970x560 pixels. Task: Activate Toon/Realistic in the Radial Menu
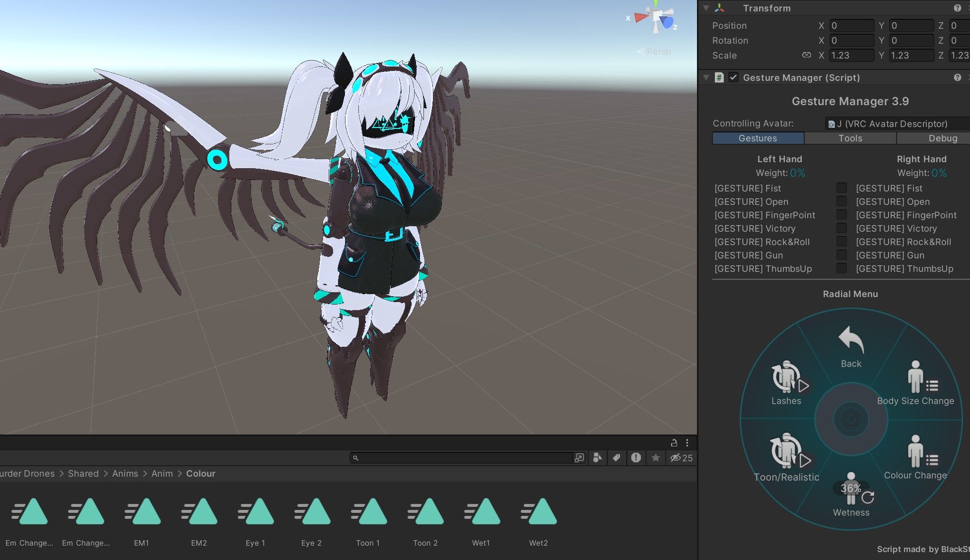point(787,457)
